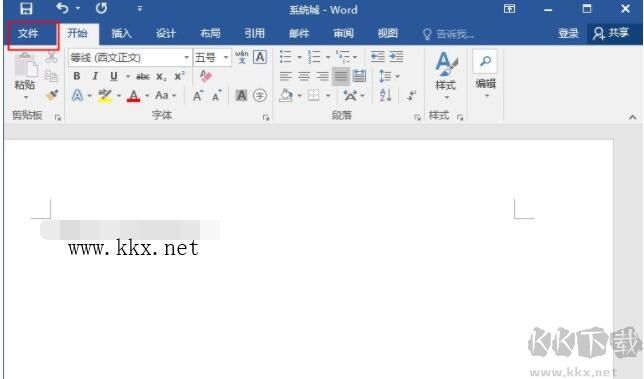This screenshot has height=379, width=644.
Task: Click the numbered list icon
Action: (314, 57)
